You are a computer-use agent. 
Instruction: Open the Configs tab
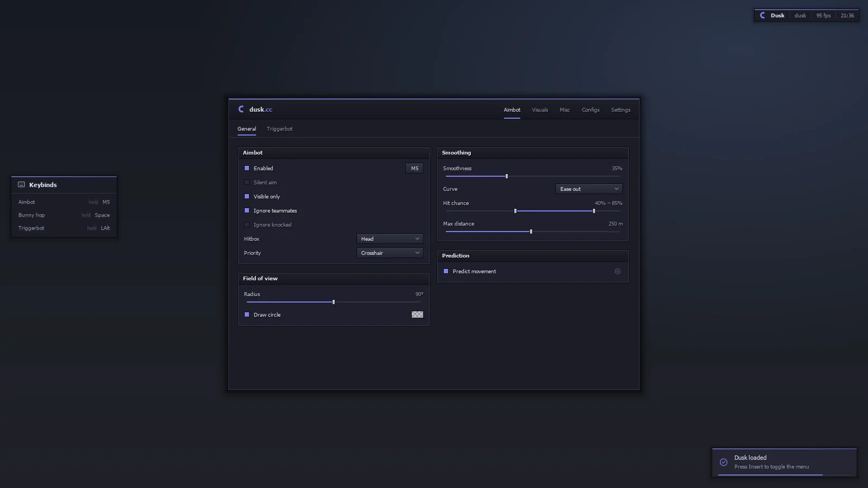591,110
